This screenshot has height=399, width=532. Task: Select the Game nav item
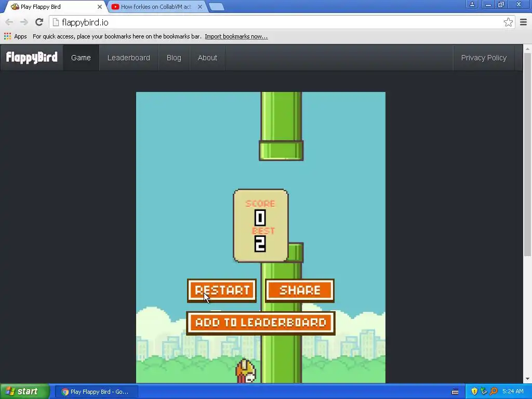pos(81,58)
